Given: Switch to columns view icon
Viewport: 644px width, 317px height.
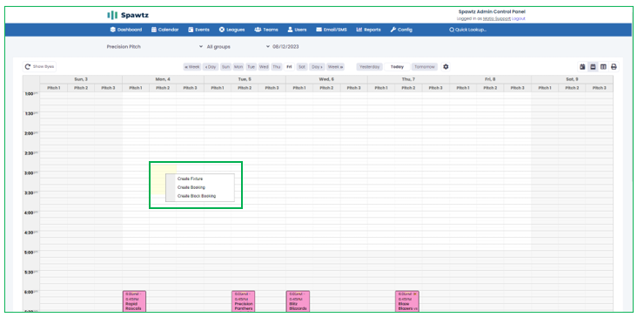Looking at the screenshot, I should 603,66.
